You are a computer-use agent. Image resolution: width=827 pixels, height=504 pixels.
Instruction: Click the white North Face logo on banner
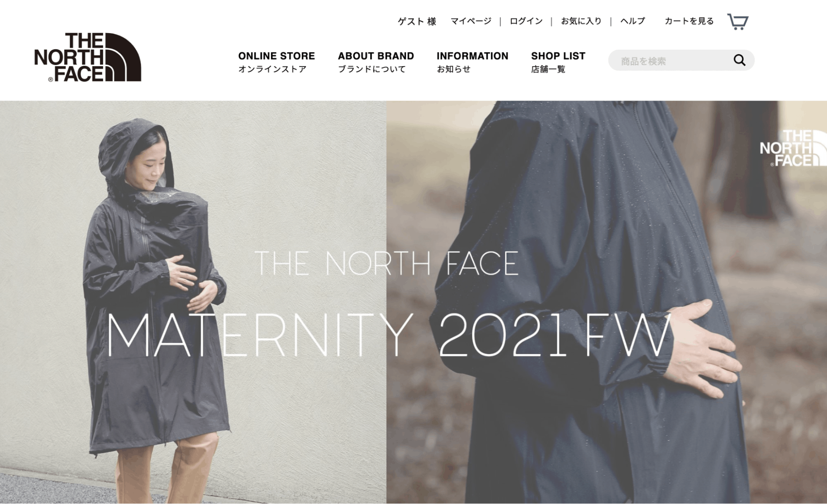pos(793,148)
